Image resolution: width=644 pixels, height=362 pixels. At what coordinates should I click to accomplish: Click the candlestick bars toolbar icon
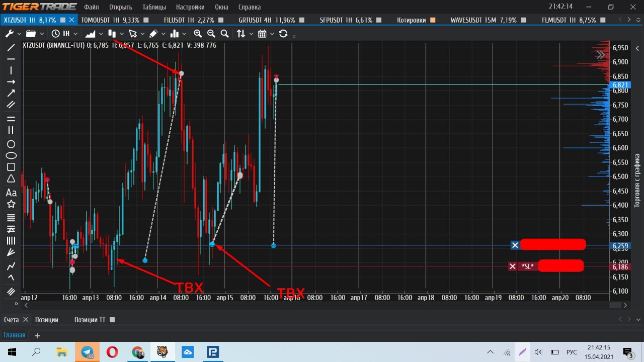[x=112, y=34]
